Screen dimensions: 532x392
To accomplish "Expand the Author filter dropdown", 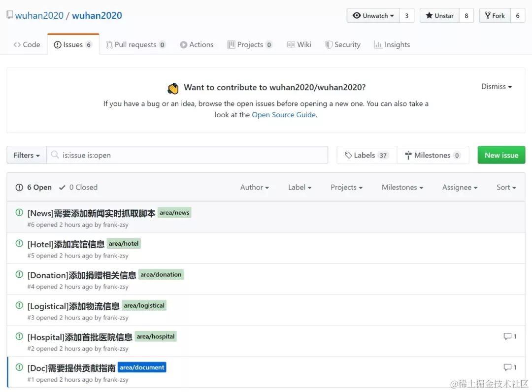I will 255,187.
